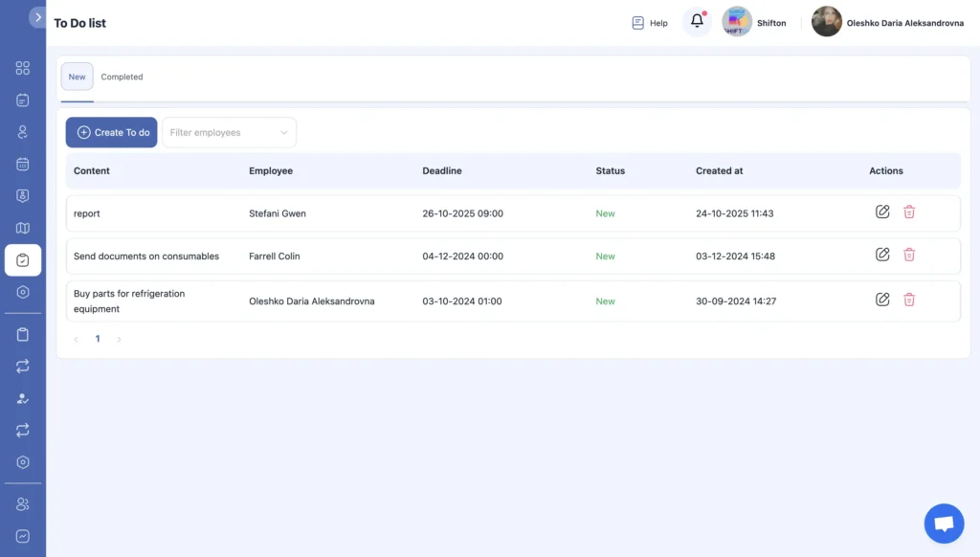Screen dimensions: 980x557
Task: Select the New tab
Action: (77, 77)
